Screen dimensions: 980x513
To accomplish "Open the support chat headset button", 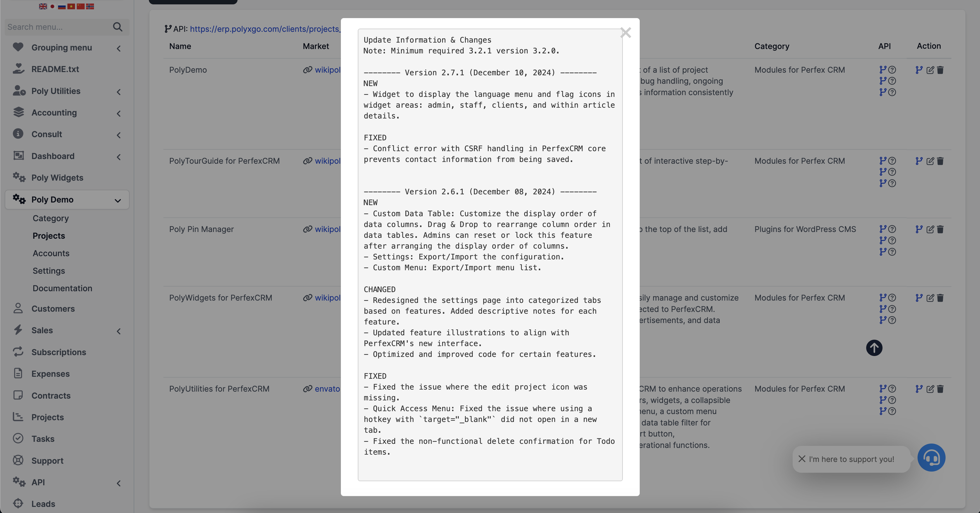I will point(931,458).
